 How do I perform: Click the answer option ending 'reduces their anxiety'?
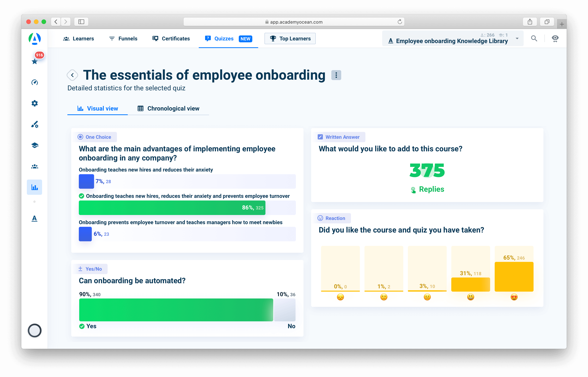point(146,170)
